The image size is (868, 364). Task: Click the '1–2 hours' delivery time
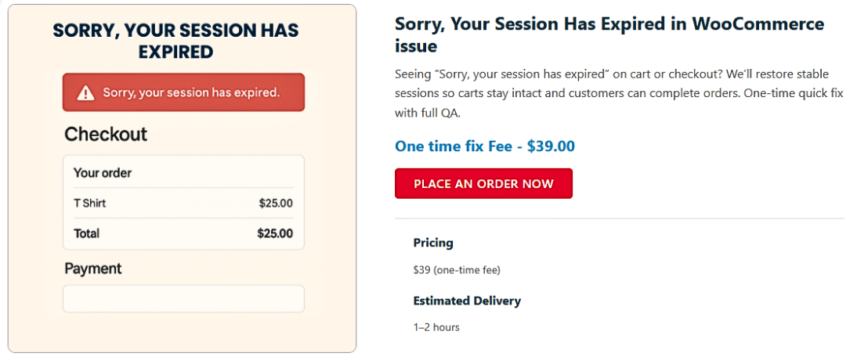click(x=436, y=327)
